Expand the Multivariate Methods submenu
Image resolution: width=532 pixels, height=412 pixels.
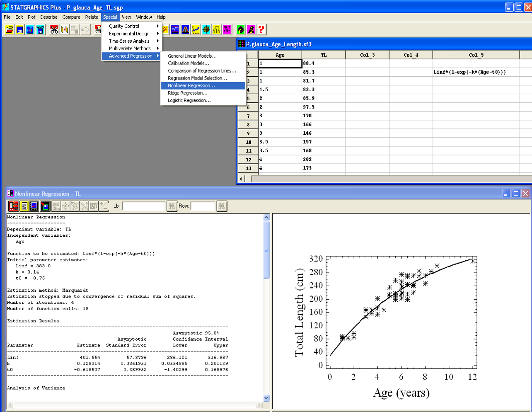tap(132, 48)
